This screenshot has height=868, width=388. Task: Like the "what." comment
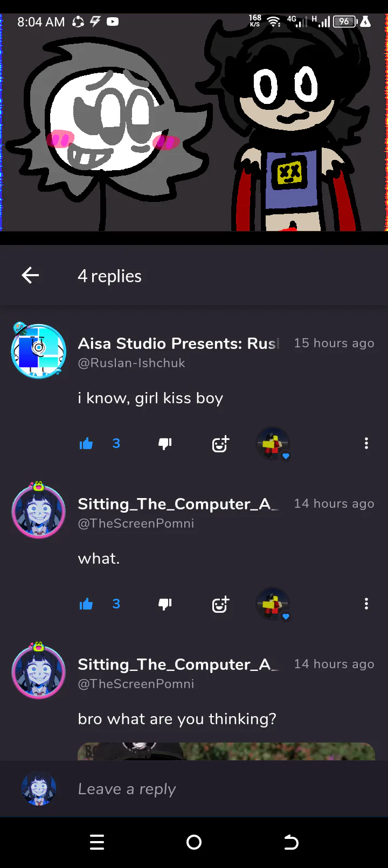click(86, 604)
